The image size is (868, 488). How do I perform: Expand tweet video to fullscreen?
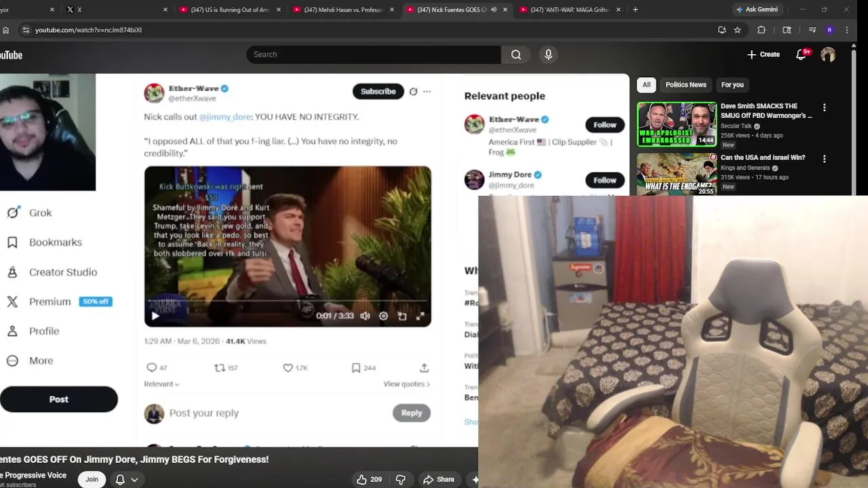point(420,316)
